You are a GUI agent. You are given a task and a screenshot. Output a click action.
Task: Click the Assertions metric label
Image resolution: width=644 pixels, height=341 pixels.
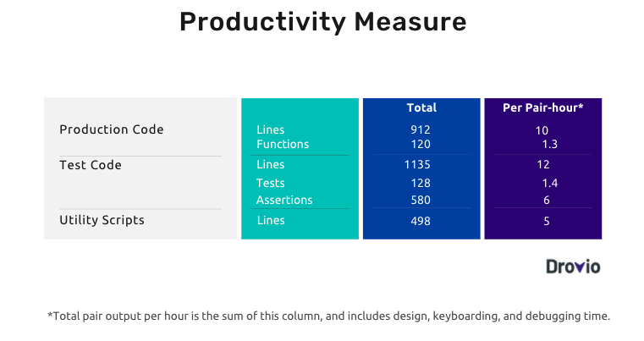[x=284, y=200]
